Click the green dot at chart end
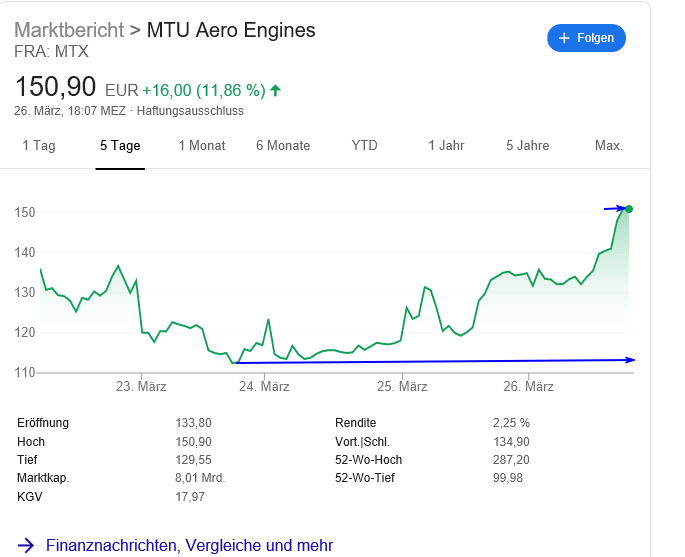685x557 pixels. coord(628,209)
